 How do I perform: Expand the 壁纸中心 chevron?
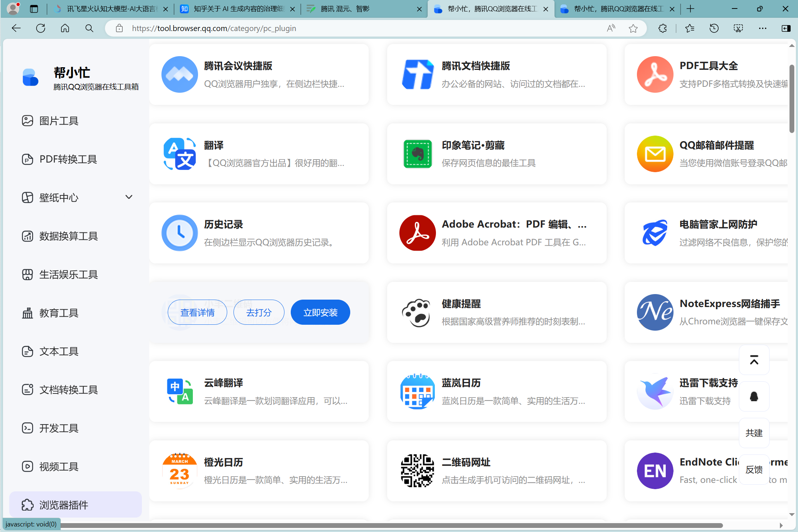(x=129, y=197)
